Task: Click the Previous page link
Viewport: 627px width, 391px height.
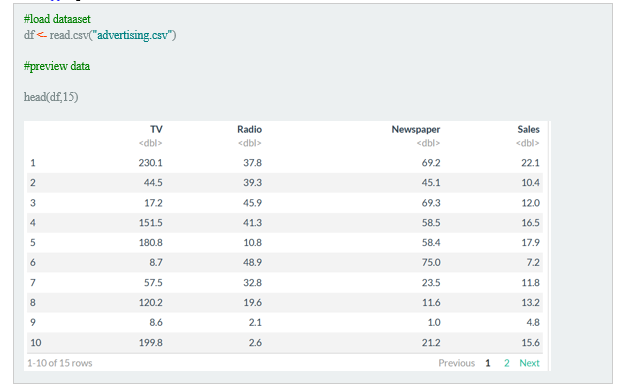Action: [456, 363]
